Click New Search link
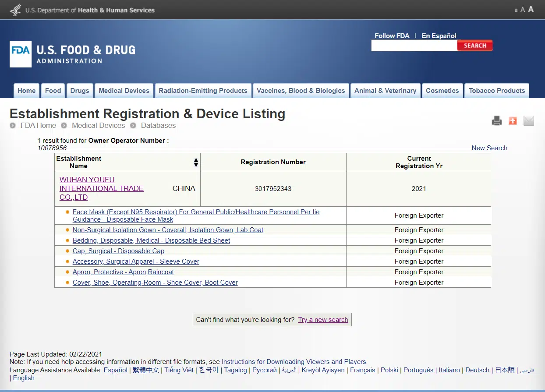 click(489, 148)
